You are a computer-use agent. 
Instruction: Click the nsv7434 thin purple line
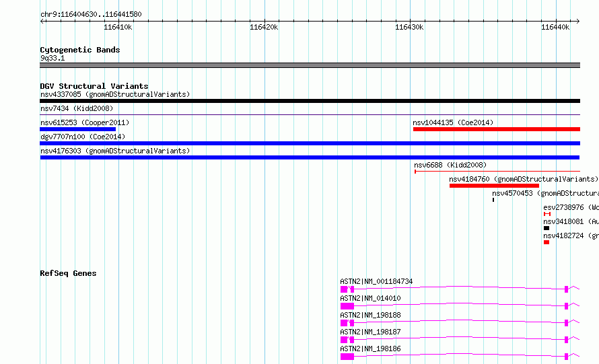pos(310,114)
